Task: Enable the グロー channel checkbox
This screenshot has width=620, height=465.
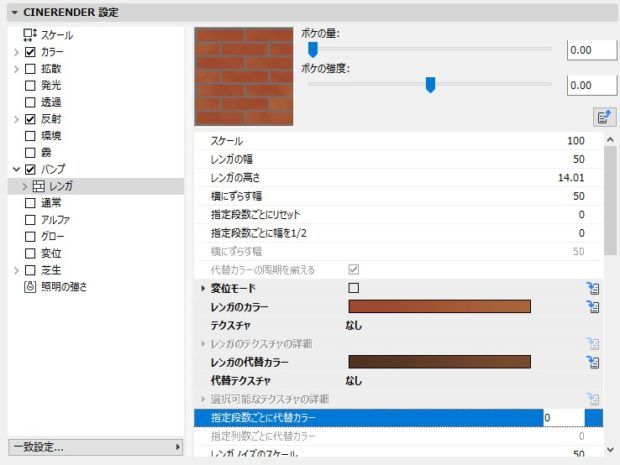Action: tap(30, 237)
